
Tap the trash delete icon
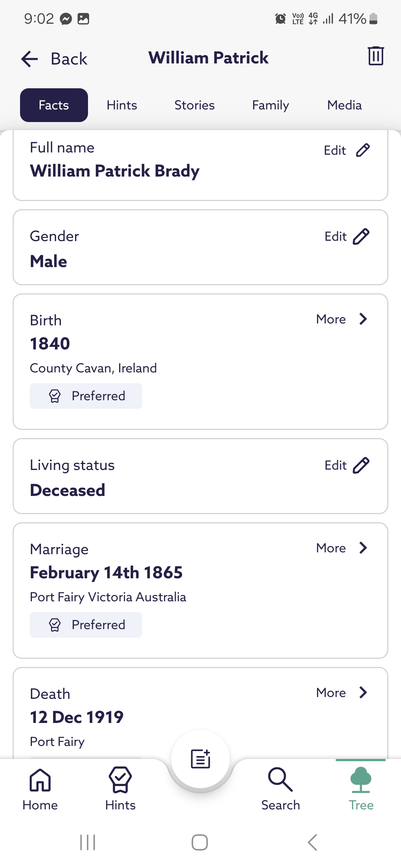(x=375, y=56)
